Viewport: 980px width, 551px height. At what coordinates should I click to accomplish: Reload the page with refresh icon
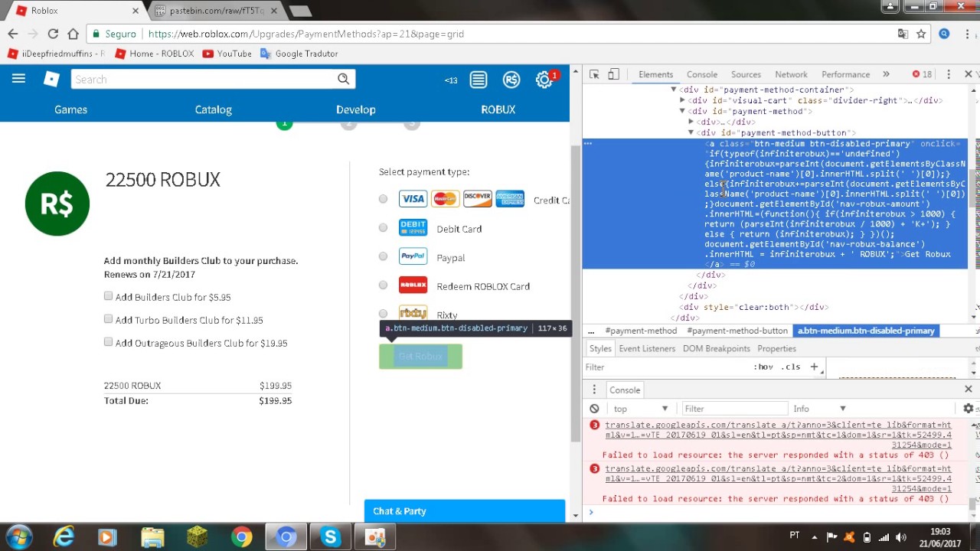click(x=53, y=34)
